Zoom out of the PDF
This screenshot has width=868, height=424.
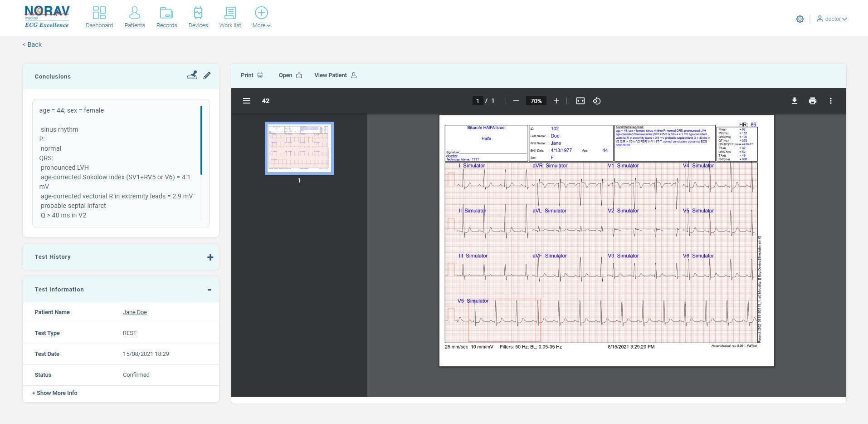coord(516,101)
